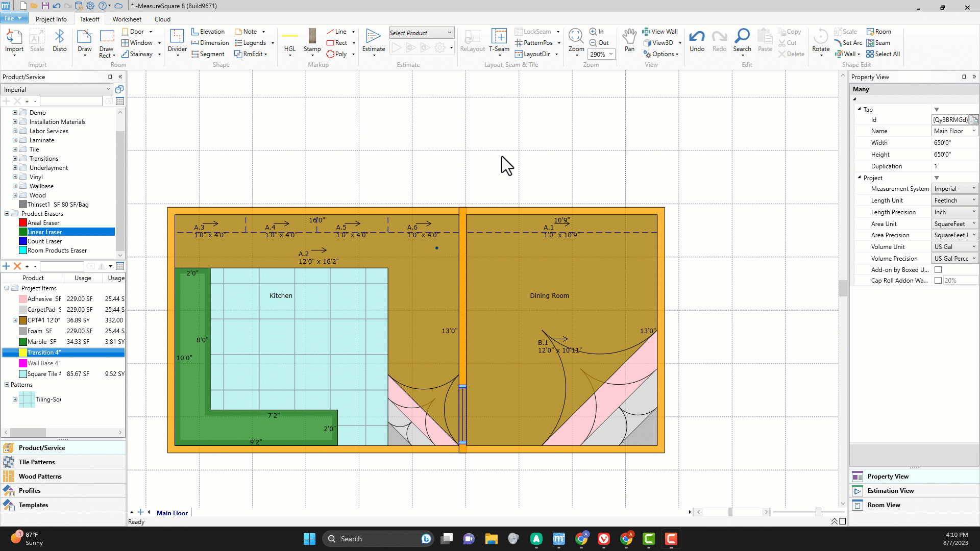
Task: Expand the Laminate product folder
Action: click(x=15, y=140)
